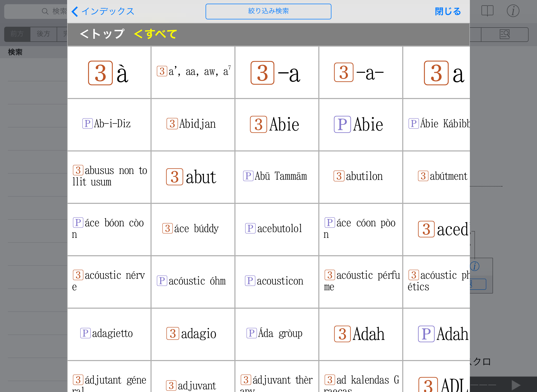
Task: Tap the book icon in top bar
Action: (487, 11)
